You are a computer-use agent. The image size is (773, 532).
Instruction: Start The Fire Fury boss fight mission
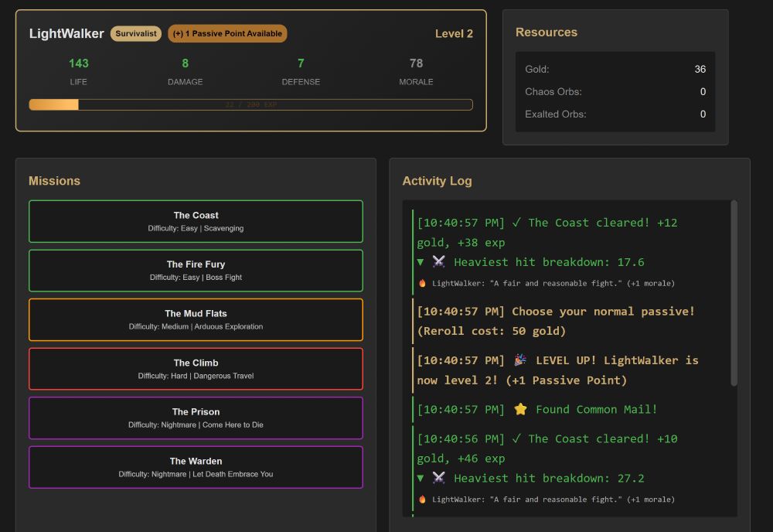click(196, 271)
